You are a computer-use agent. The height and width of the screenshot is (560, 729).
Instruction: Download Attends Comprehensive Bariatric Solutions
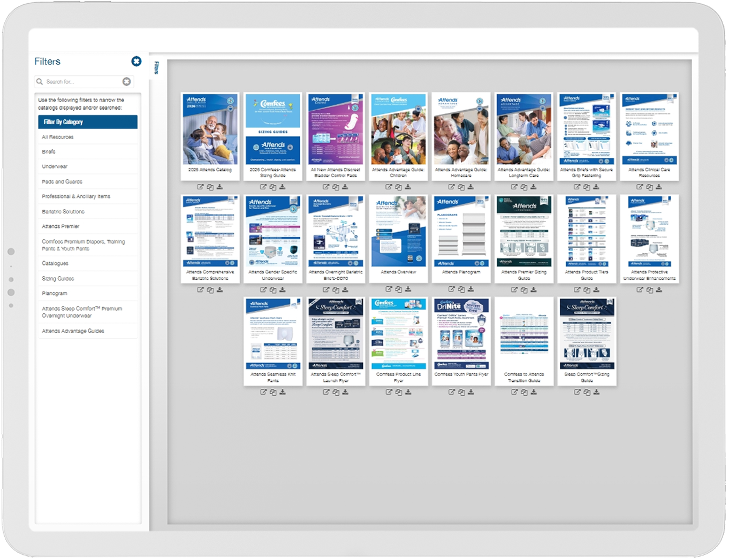pyautogui.click(x=220, y=290)
